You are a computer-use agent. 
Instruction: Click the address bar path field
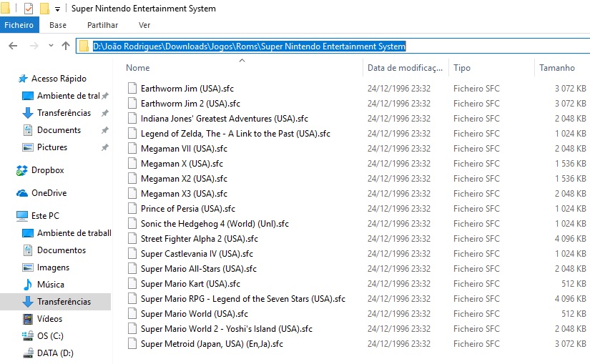pyautogui.click(x=333, y=46)
